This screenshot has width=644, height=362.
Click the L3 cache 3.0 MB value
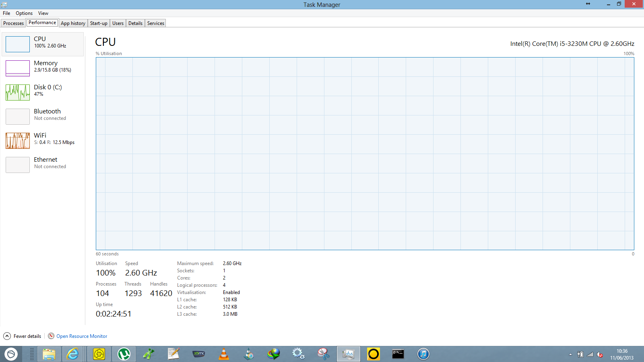point(230,314)
